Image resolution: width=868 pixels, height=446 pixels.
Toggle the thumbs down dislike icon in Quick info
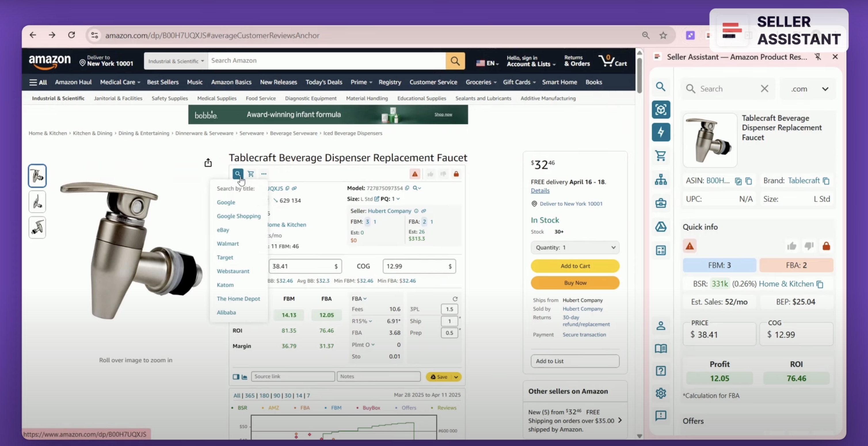809,246
